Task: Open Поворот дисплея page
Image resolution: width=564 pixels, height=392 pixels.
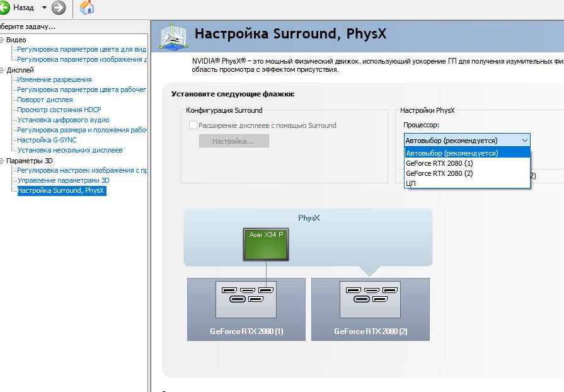Action: (x=45, y=100)
